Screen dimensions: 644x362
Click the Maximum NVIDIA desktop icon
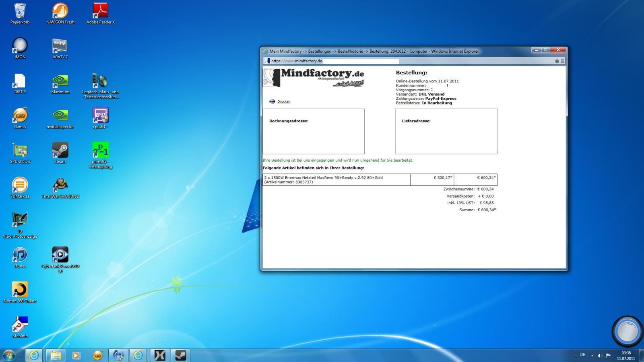[60, 83]
